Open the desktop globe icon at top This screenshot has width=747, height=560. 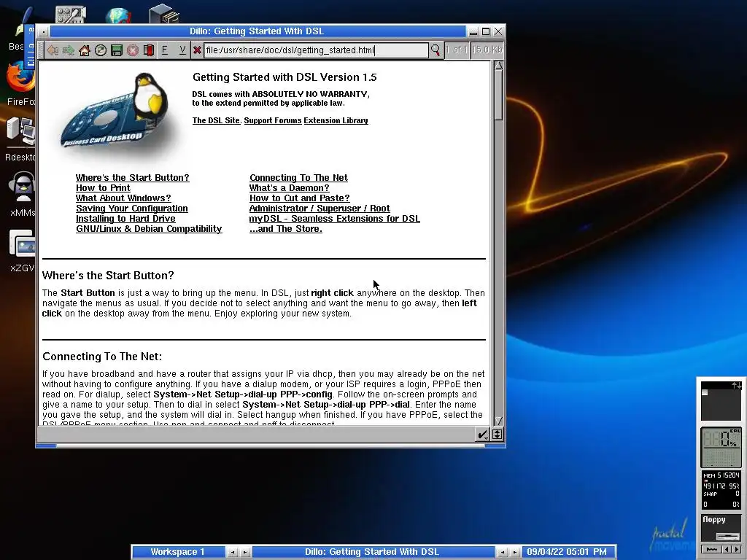click(118, 15)
